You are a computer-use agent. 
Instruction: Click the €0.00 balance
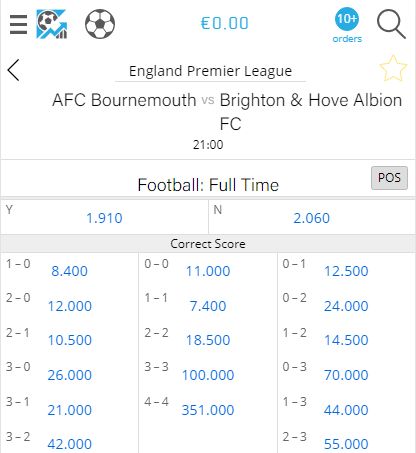[x=224, y=23]
